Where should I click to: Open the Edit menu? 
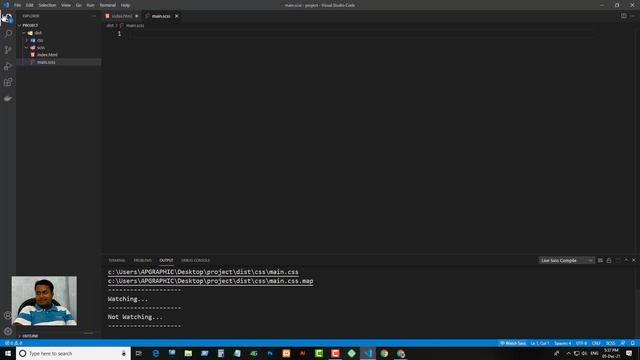29,5
